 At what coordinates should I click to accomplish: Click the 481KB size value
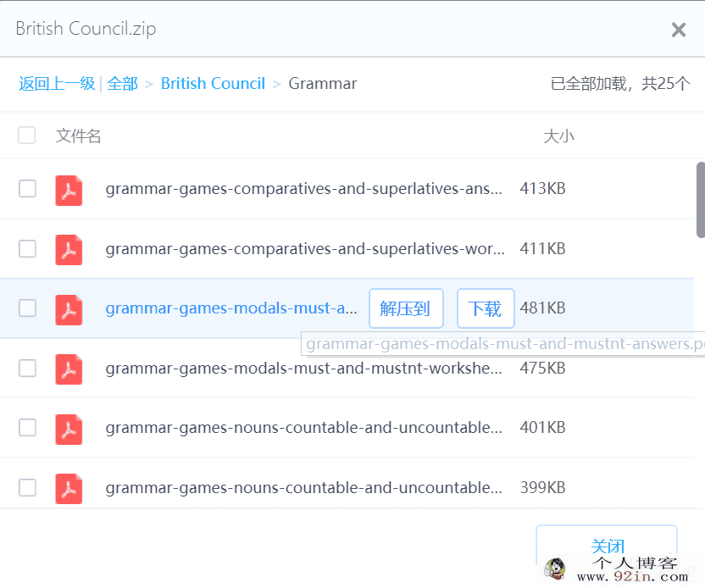point(542,308)
